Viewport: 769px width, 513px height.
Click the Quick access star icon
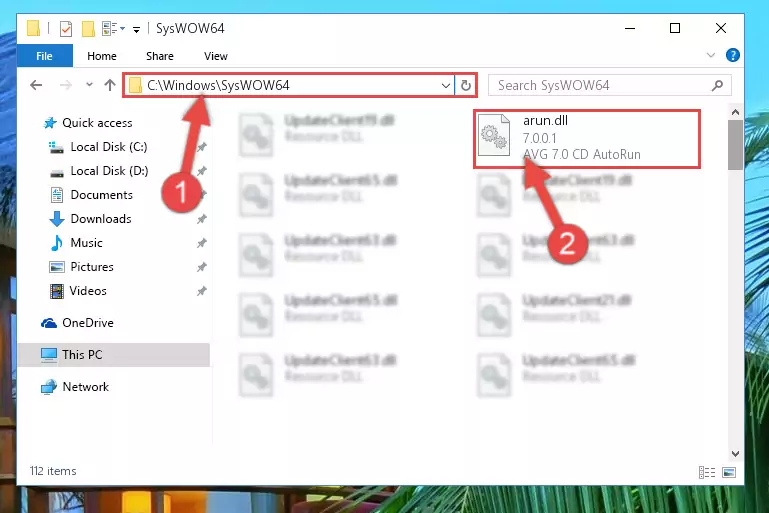50,123
